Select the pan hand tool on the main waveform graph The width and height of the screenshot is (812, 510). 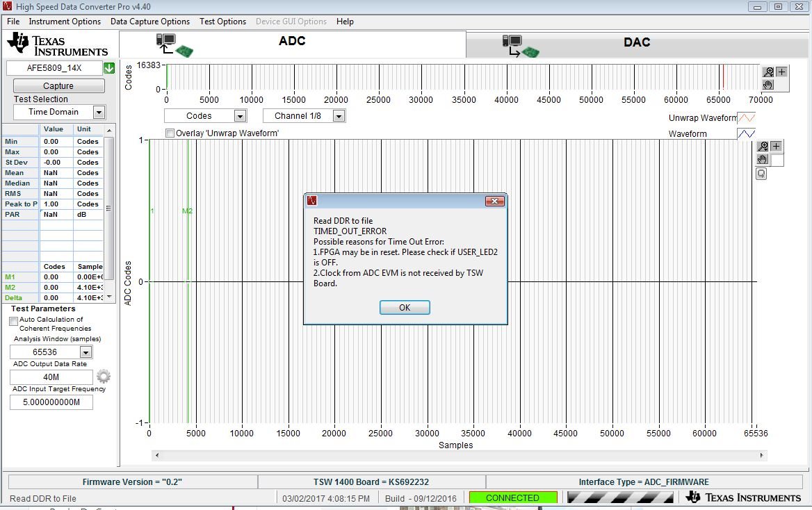(763, 160)
